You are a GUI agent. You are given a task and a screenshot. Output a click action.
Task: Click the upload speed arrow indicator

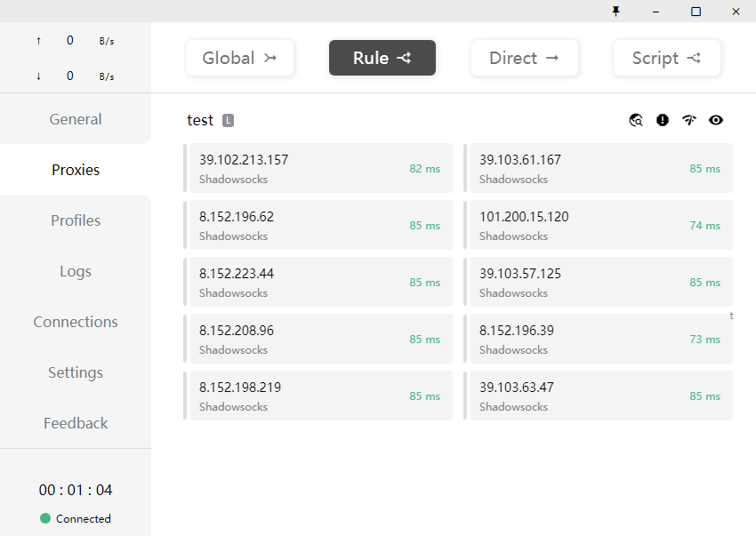(38, 41)
